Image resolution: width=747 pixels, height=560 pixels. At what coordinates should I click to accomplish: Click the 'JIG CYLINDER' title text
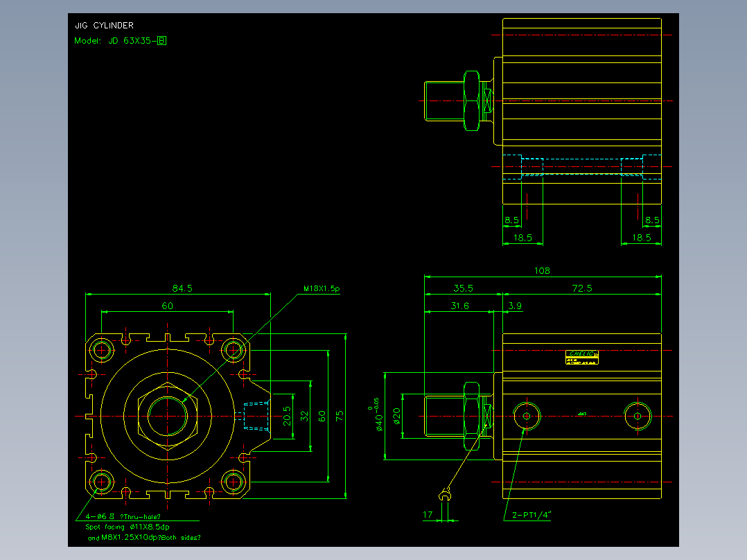(105, 25)
